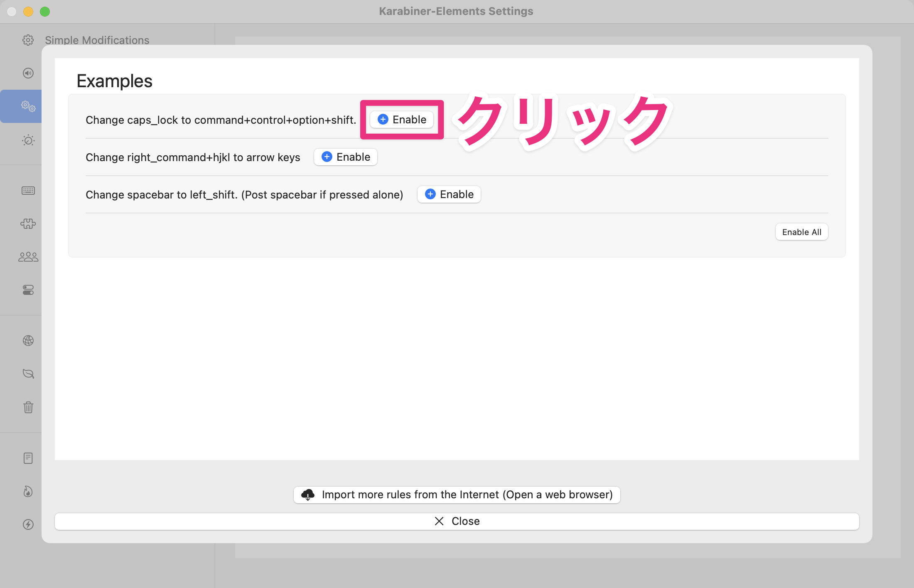Image resolution: width=914 pixels, height=588 pixels.
Task: Enable right_command+hjkl to arrow keys rule
Action: [x=345, y=157]
